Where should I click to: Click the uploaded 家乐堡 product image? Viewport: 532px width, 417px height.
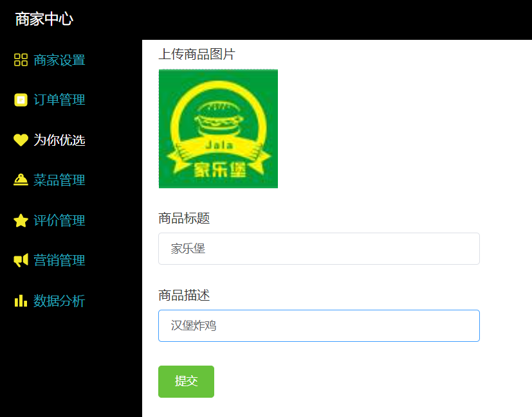click(218, 129)
